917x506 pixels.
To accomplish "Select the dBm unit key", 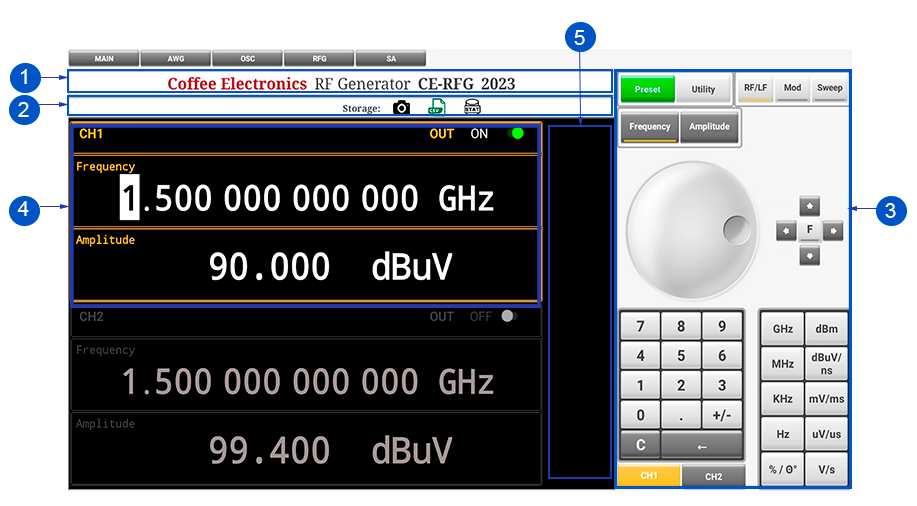I will click(x=826, y=329).
